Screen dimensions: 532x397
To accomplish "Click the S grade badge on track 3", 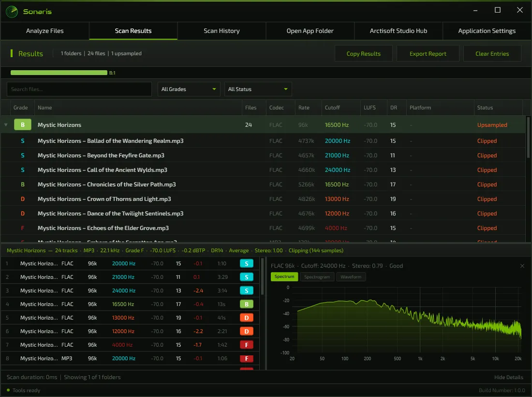I will (x=247, y=290).
